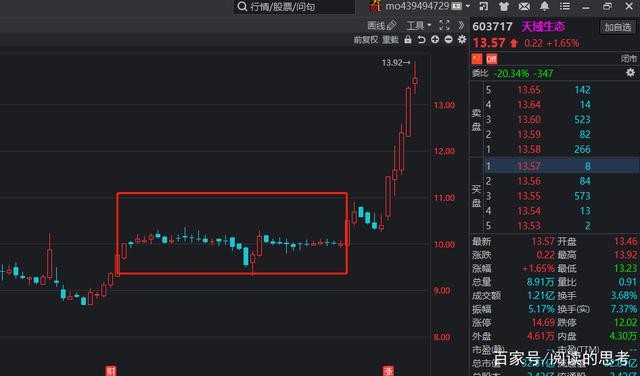Viewport: 640px width, 376px height.
Task: Open the list menu icon in title bar
Action: 565,6
